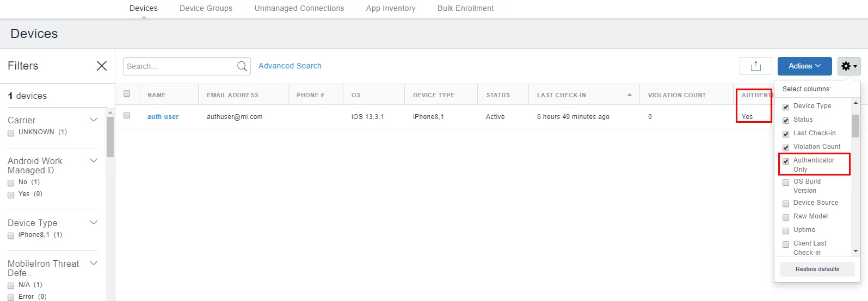Switch to the Devices tab
Viewport: 868px width, 301px height.
(144, 8)
